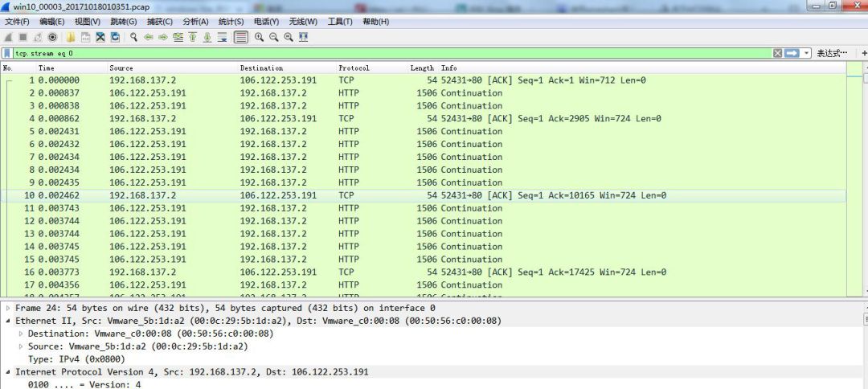This screenshot has width=868, height=389.
Task: Open the 跳转(G) menu
Action: point(124,22)
